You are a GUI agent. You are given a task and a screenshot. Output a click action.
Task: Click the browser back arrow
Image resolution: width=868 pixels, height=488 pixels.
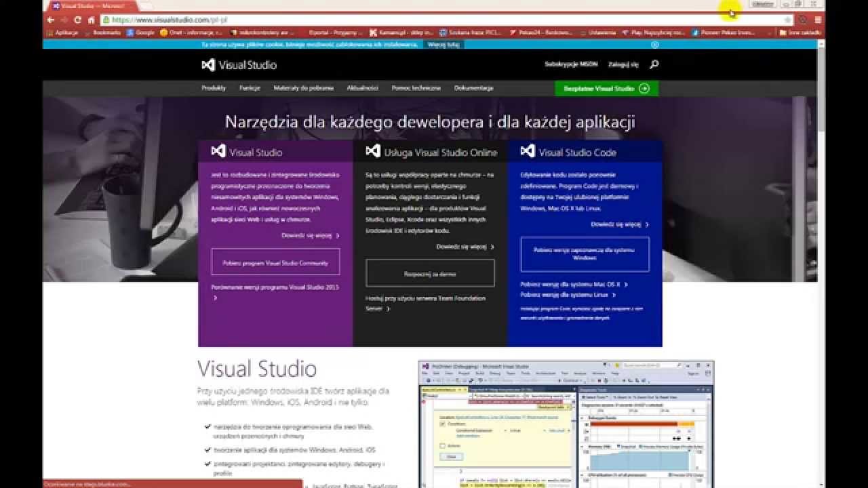(x=50, y=20)
